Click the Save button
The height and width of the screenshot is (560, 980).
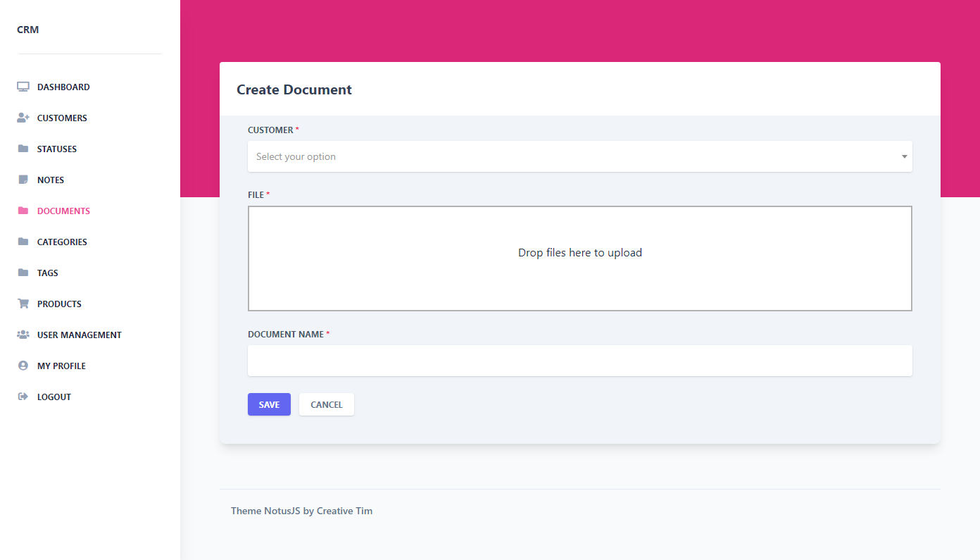click(x=269, y=404)
